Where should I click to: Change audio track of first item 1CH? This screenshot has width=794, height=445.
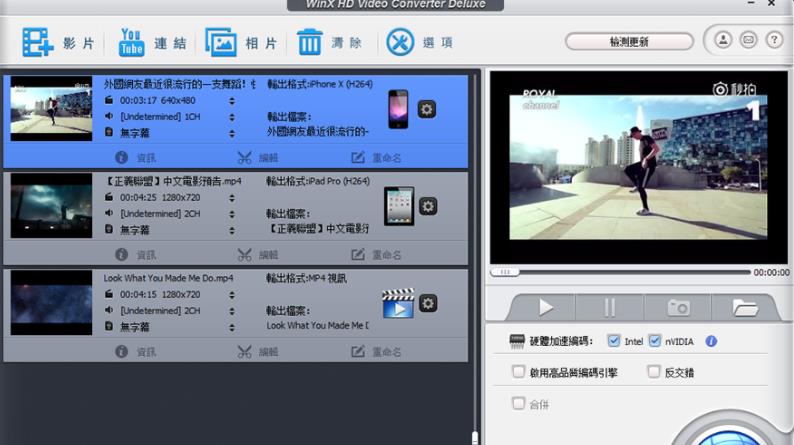coord(232,117)
